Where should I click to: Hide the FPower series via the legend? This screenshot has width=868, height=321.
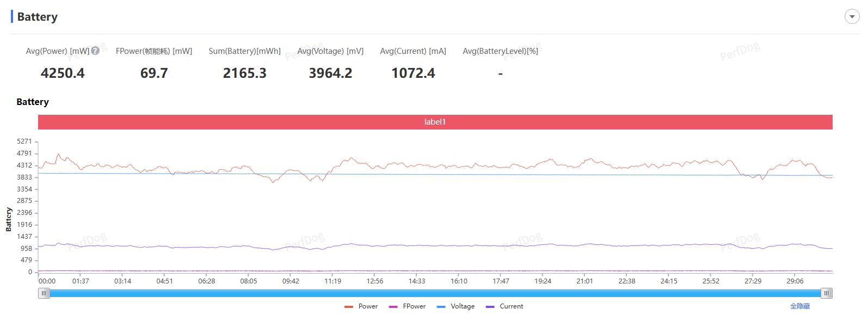pos(408,306)
